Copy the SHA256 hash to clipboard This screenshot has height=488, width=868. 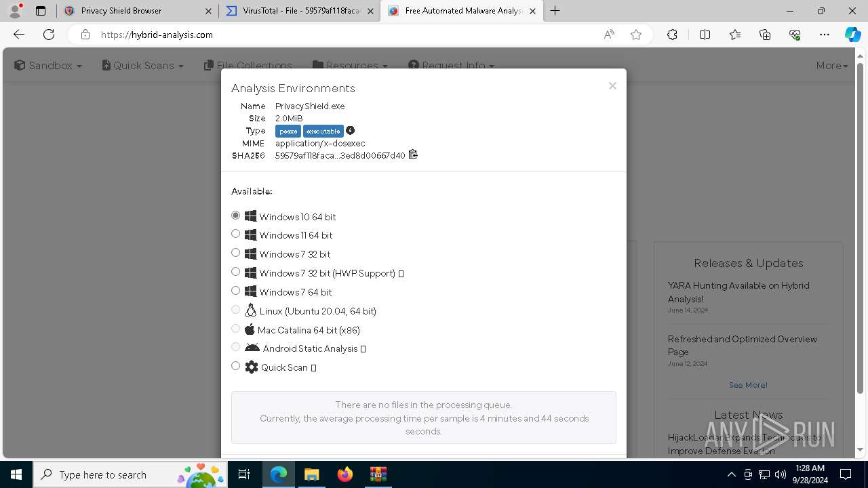(x=413, y=155)
